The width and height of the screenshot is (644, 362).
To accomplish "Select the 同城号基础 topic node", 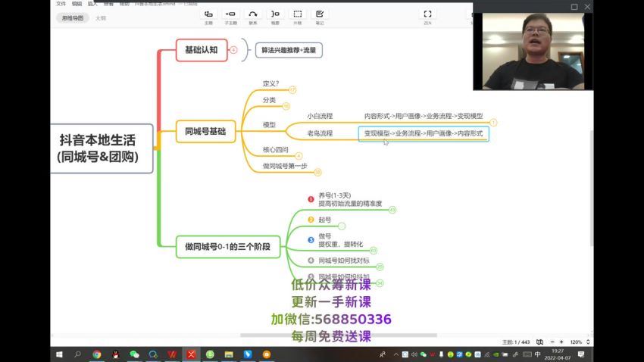I will pos(206,131).
